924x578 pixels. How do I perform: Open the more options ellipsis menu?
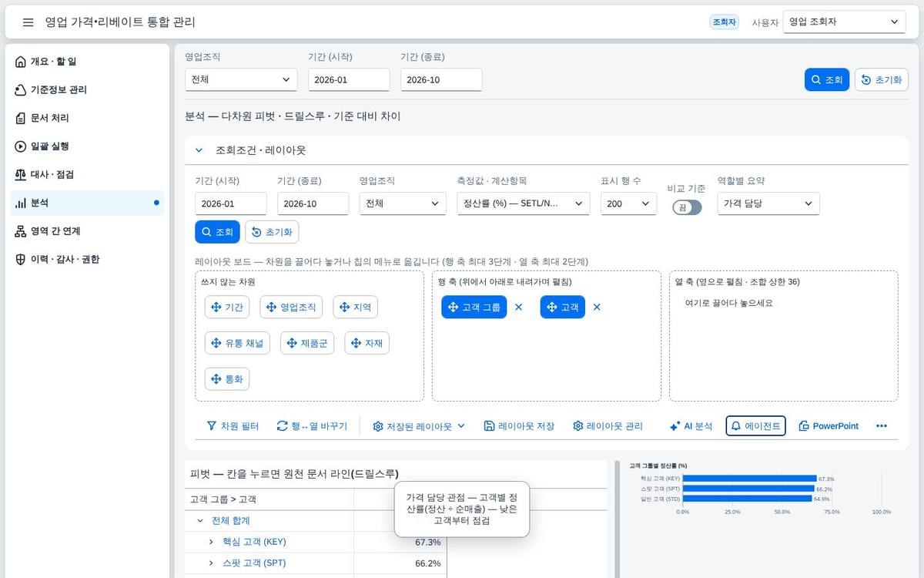pyautogui.click(x=882, y=426)
